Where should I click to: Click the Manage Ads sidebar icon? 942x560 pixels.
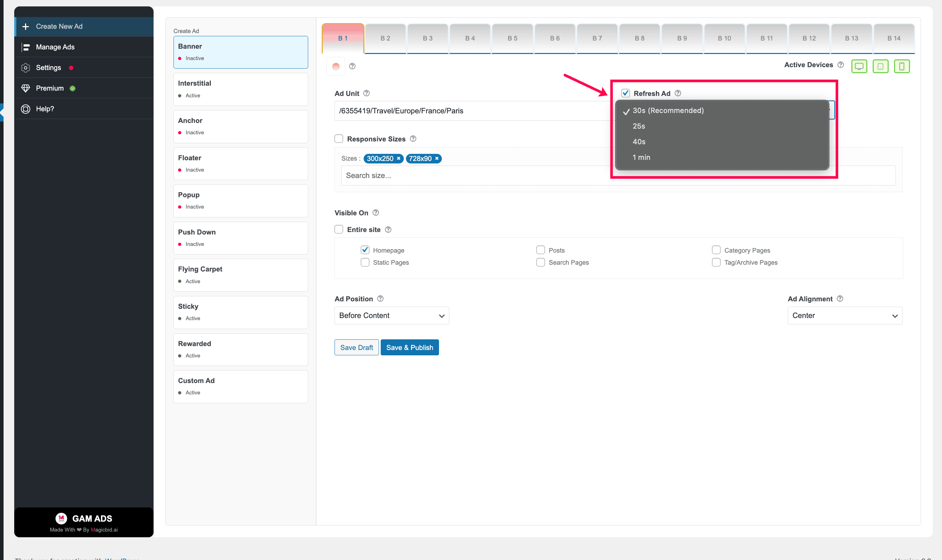pyautogui.click(x=25, y=47)
